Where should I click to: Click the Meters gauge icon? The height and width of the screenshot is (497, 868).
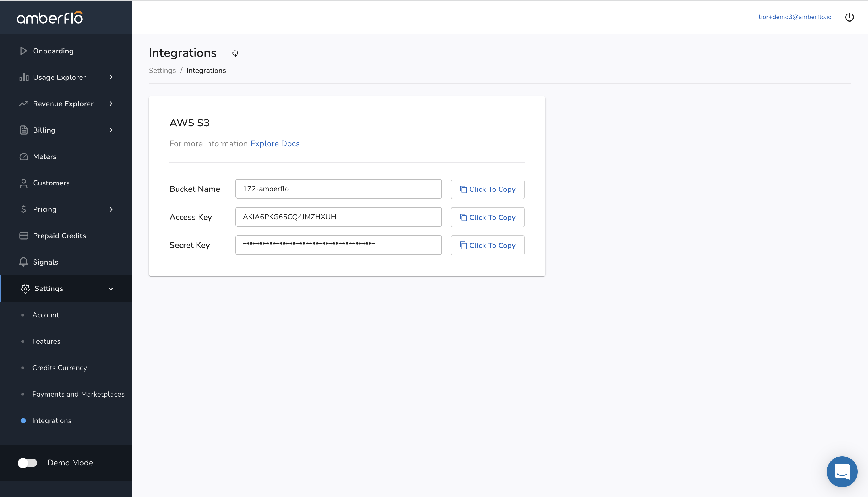click(x=24, y=157)
